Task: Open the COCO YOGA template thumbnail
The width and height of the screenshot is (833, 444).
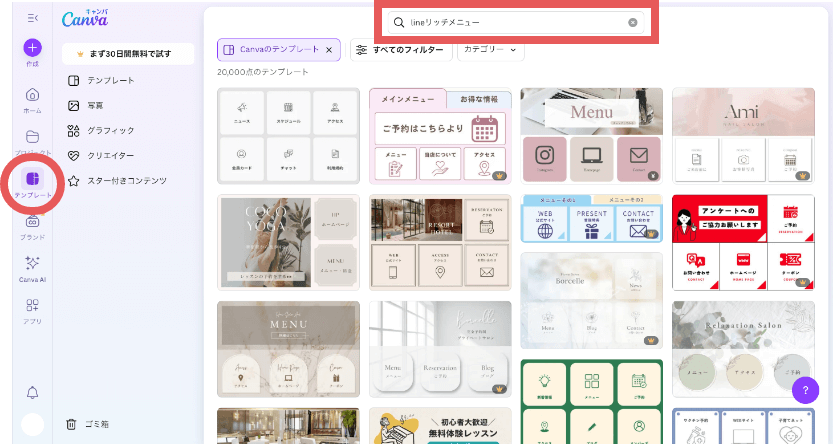Action: point(288,243)
